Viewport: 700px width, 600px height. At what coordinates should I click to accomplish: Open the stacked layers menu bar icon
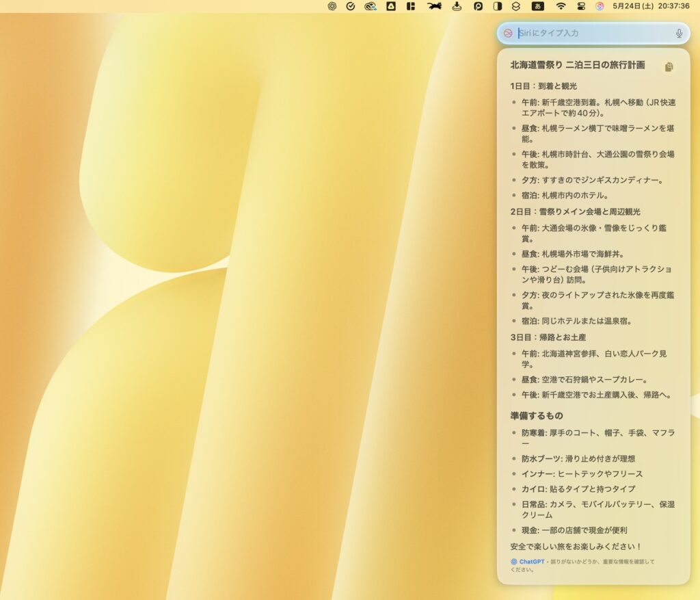516,6
